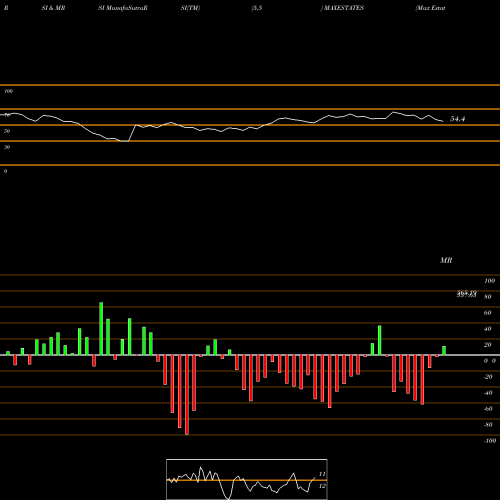This screenshot has width=500, height=500.
Task: Click positive 100 label on MR axis
Action: tap(489, 281)
